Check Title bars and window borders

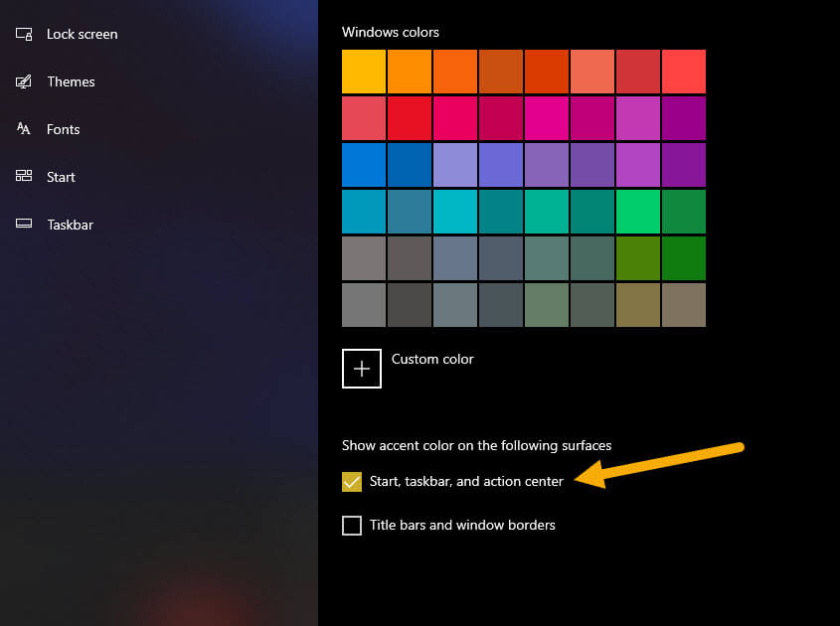[x=352, y=526]
